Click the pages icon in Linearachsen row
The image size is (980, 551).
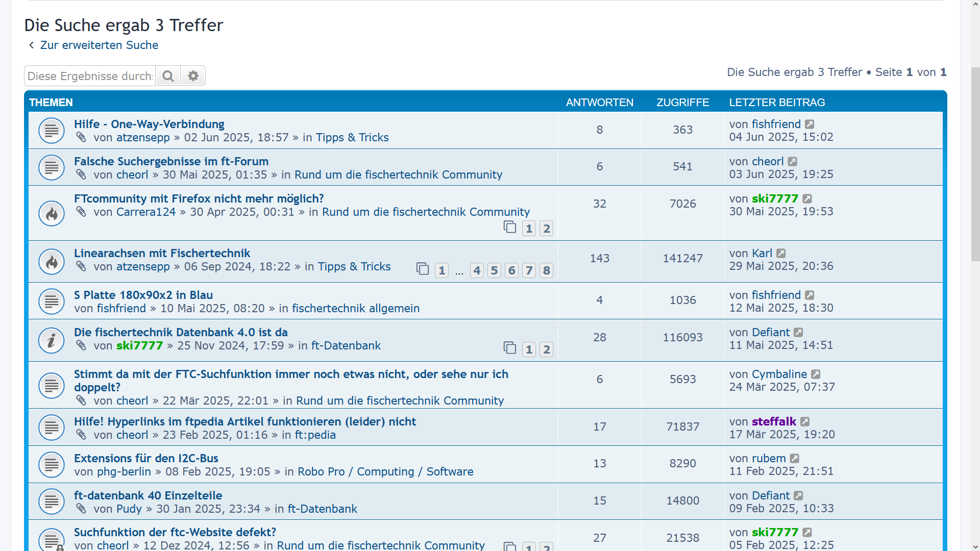click(x=423, y=269)
